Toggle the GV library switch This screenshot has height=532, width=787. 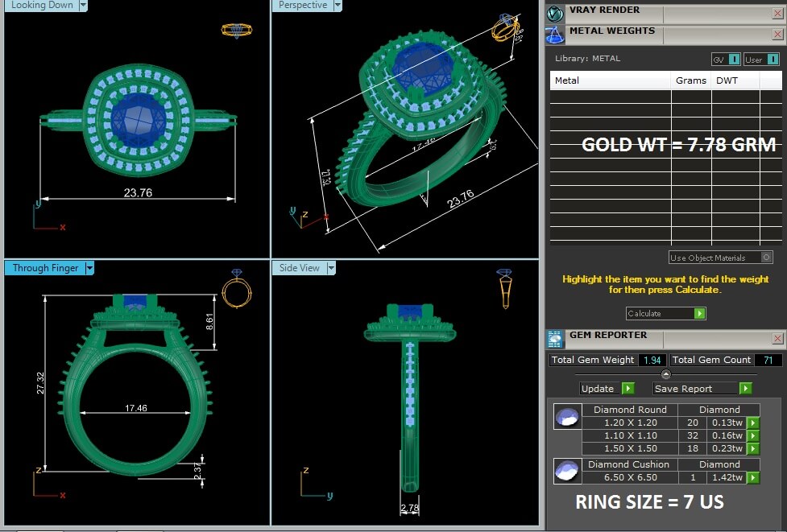pos(734,60)
